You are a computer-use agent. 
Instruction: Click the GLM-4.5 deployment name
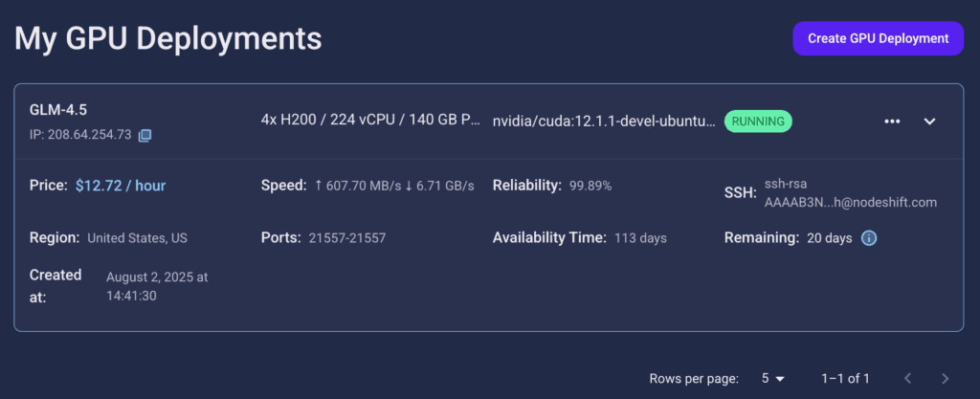pyautogui.click(x=58, y=110)
